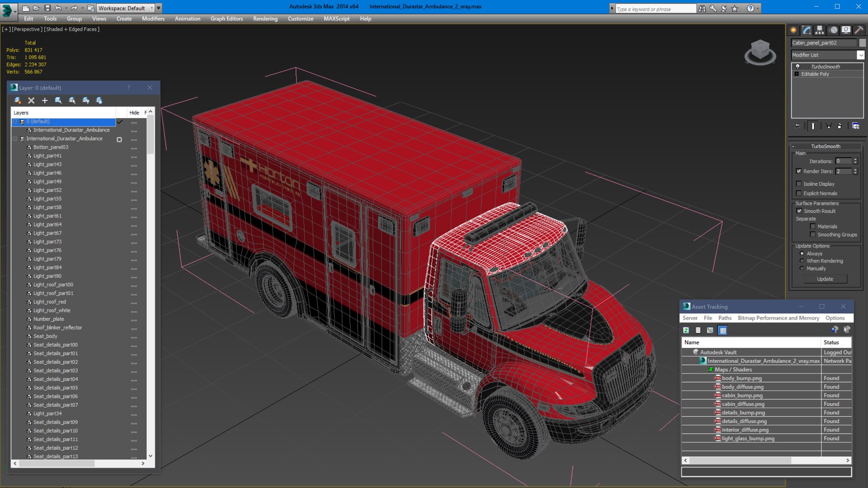
Task: Enable Separate by Materials checkbox
Action: (x=813, y=226)
